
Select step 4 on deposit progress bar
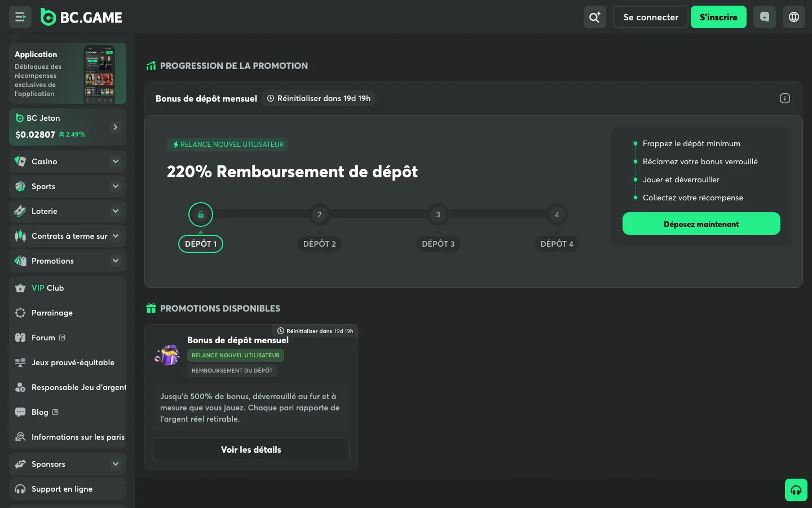click(557, 214)
